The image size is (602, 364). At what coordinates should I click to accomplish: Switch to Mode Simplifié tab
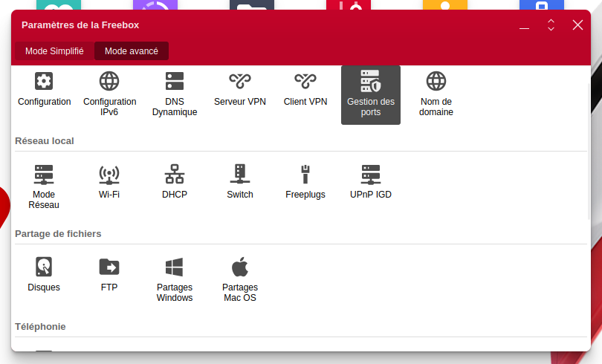coord(54,51)
